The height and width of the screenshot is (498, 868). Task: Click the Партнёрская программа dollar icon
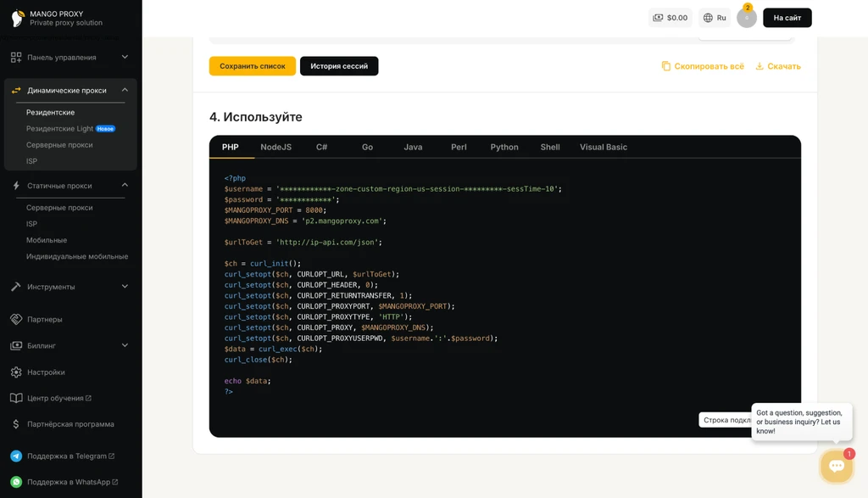pyautogui.click(x=16, y=424)
